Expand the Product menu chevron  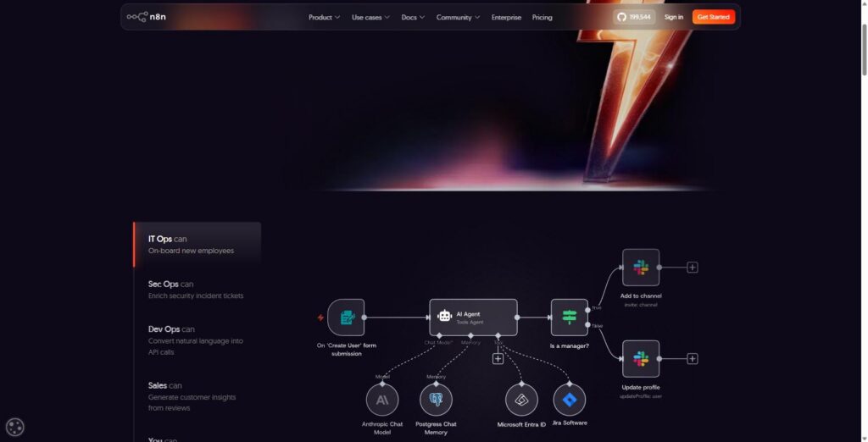tap(337, 17)
